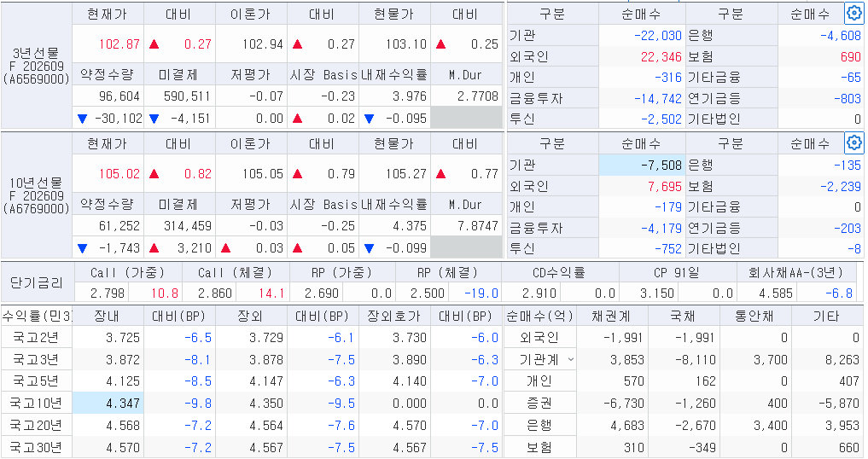Select Call (체결) rate 2.860
The height and width of the screenshot is (459, 868).
215,293
